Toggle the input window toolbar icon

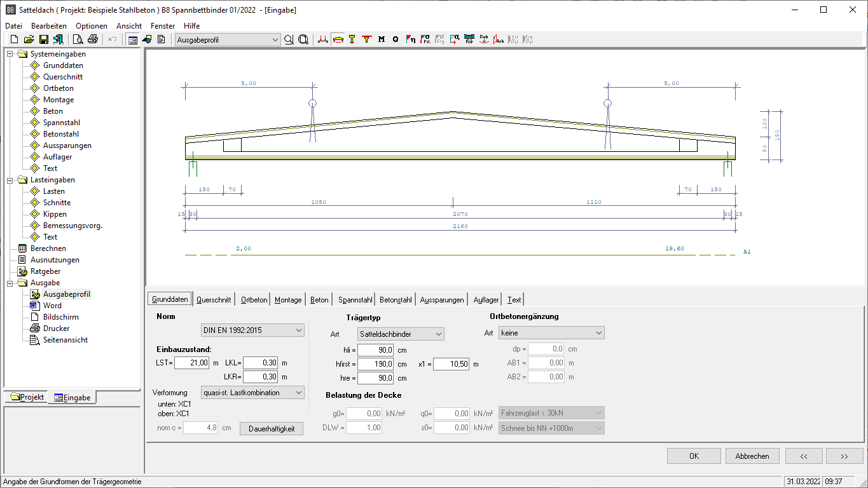pyautogui.click(x=132, y=39)
